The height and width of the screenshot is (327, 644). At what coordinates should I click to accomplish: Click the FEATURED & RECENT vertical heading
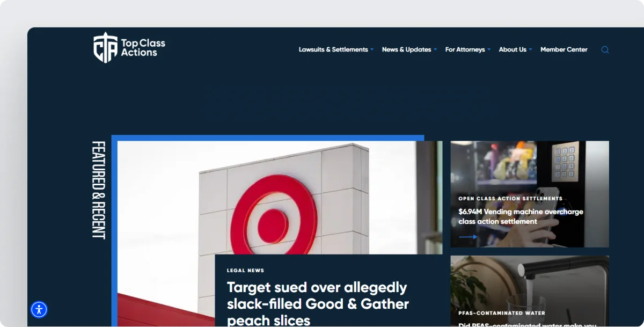click(98, 190)
